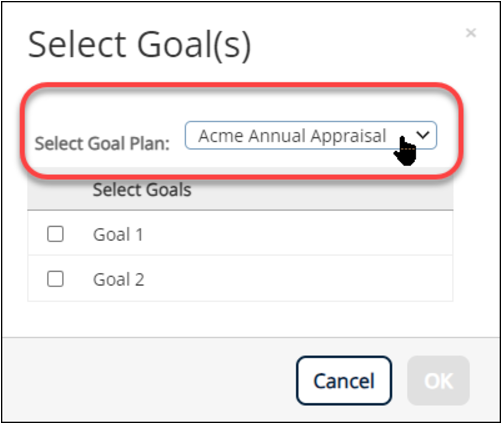
Task: Confirm selection with the OK button
Action: coord(438,380)
